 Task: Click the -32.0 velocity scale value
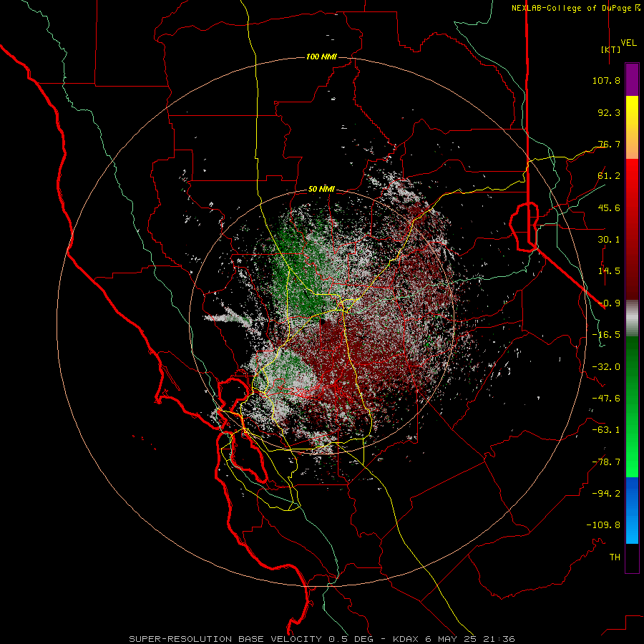606,367
